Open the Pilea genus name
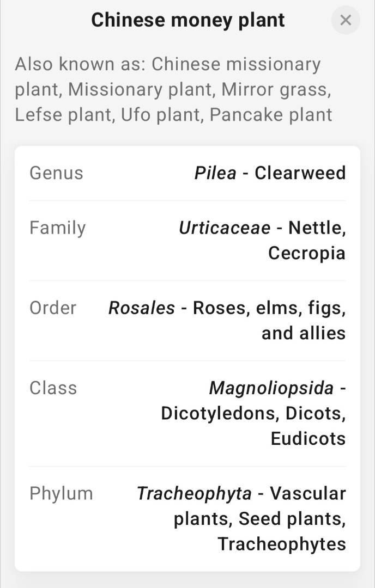The height and width of the screenshot is (588, 375). click(x=215, y=173)
